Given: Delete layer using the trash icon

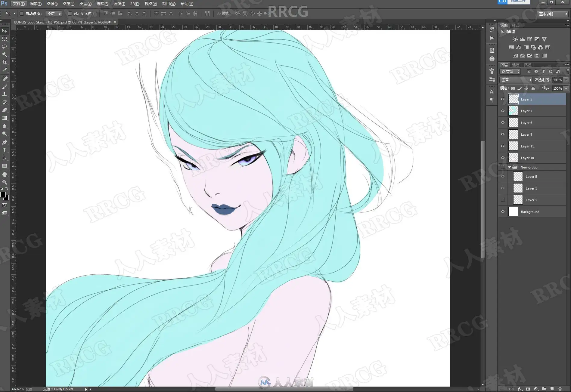Looking at the screenshot, I should (x=560, y=389).
